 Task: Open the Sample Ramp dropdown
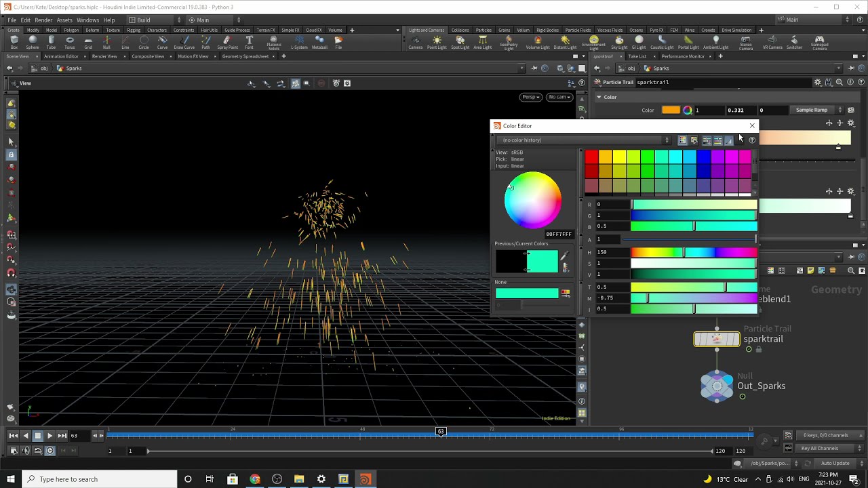(816, 110)
